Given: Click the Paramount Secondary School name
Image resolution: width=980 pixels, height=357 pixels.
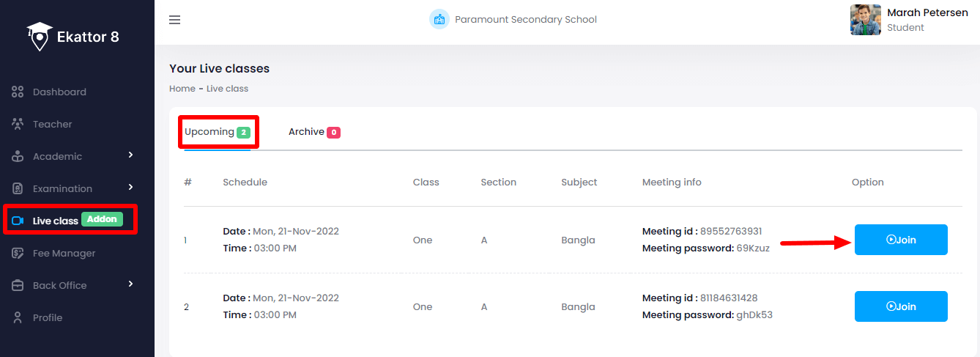Looking at the screenshot, I should (525, 20).
